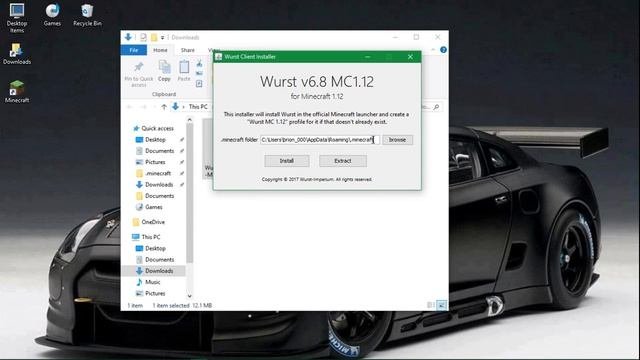Viewport: 640px width, 360px height.
Task: Switch to the Home ribbon tab
Action: pos(160,50)
